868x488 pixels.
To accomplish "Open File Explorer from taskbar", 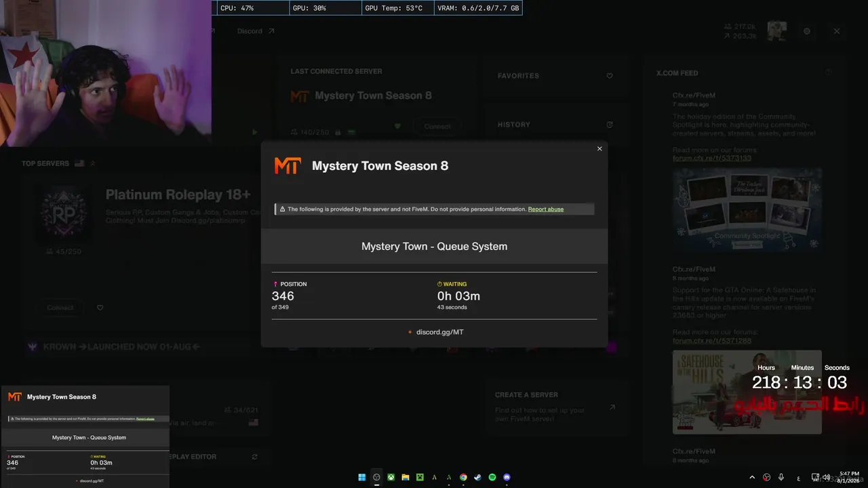I will coord(406,477).
